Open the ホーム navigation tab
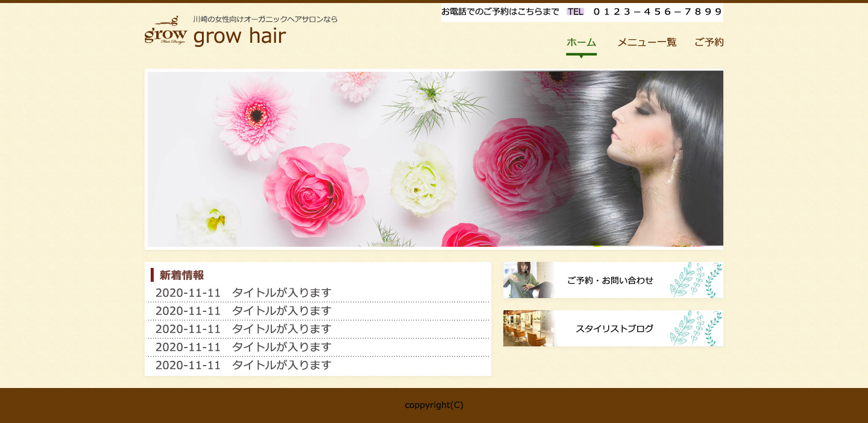 pos(581,42)
